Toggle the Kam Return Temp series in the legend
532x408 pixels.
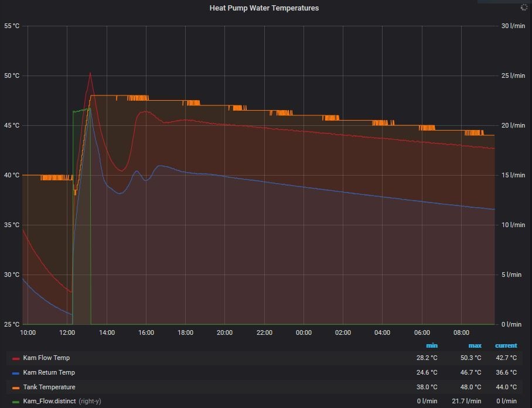pos(49,372)
